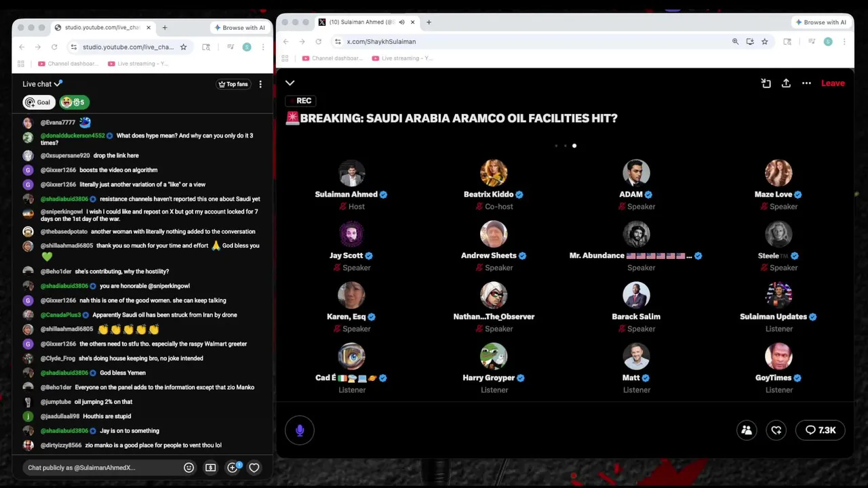
Task: Open Top fans in live chat
Action: 233,84
